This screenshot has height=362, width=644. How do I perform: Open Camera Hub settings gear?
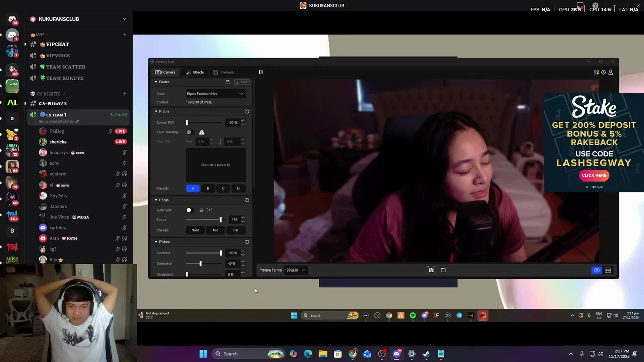click(603, 72)
